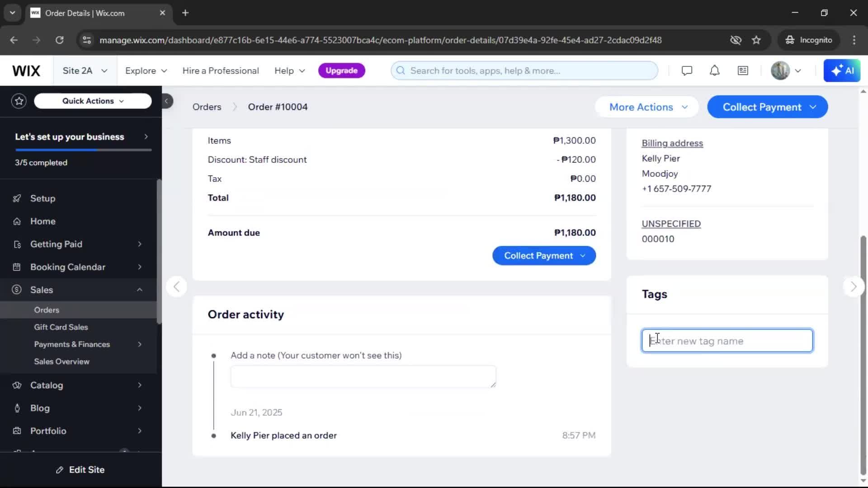Bookmark this page with star icon
The width and height of the screenshot is (868, 488).
coord(756,40)
